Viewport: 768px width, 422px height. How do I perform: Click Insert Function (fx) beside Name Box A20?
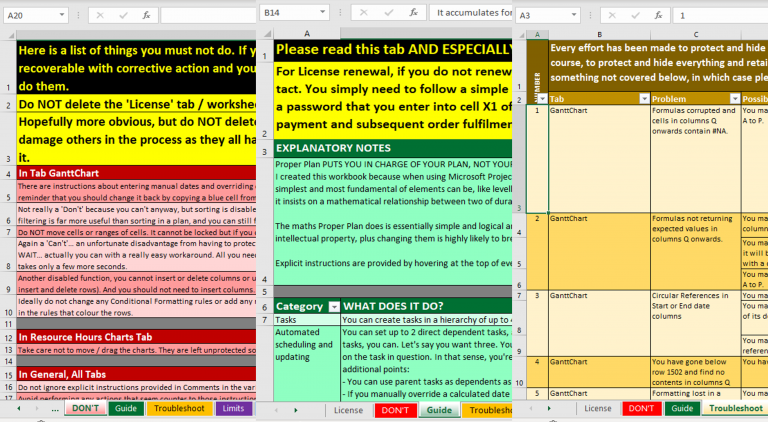[x=146, y=15]
